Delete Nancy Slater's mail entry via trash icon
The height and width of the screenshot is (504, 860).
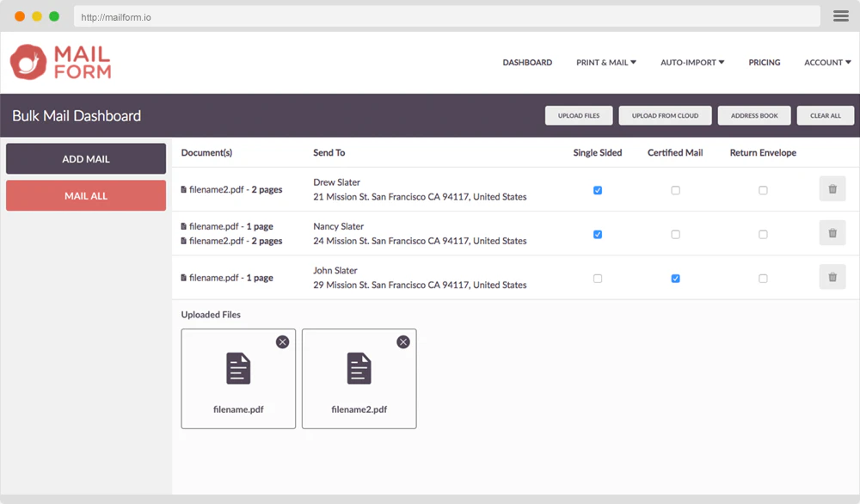(832, 232)
